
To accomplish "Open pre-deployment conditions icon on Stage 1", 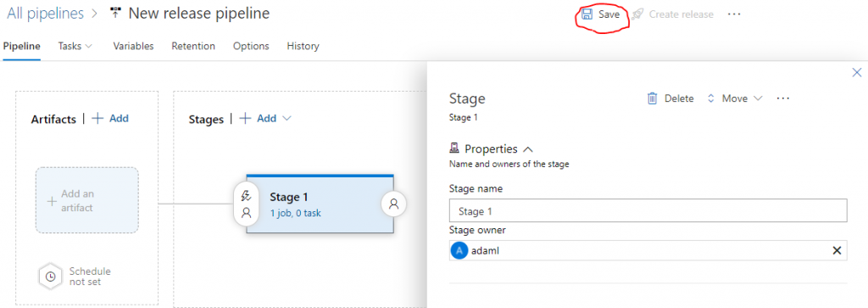I will [x=247, y=204].
